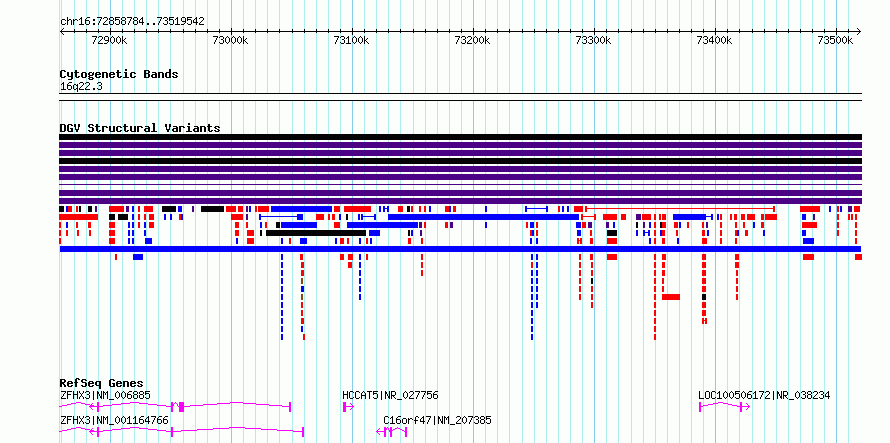Image resolution: width=890 pixels, height=443 pixels.
Task: Select the C16orf47 gene glyph
Action: pyautogui.click(x=392, y=432)
